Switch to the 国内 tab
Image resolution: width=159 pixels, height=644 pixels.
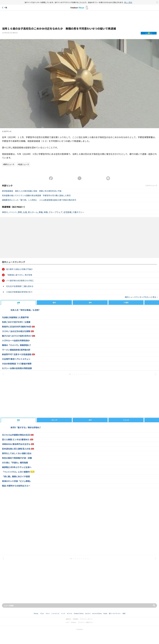[x=54, y=303]
